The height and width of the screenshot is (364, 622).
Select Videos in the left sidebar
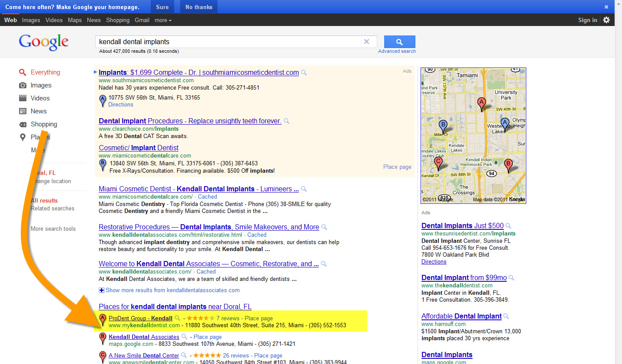coord(40,98)
